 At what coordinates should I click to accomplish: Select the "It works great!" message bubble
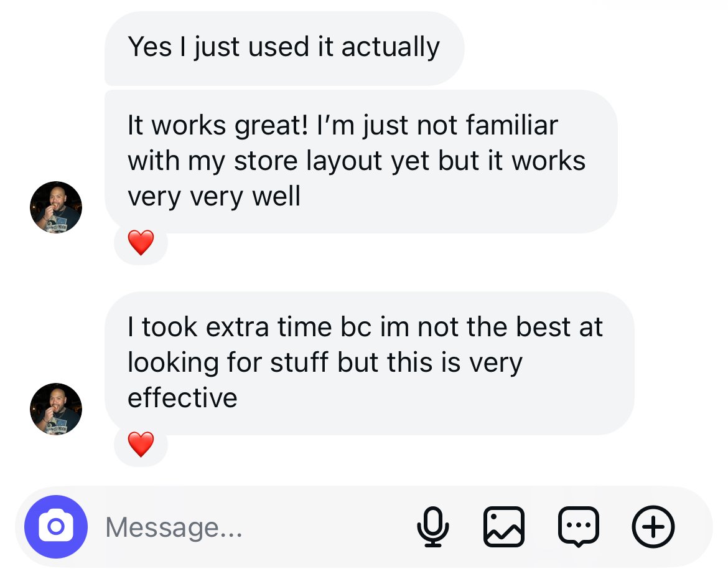click(360, 161)
